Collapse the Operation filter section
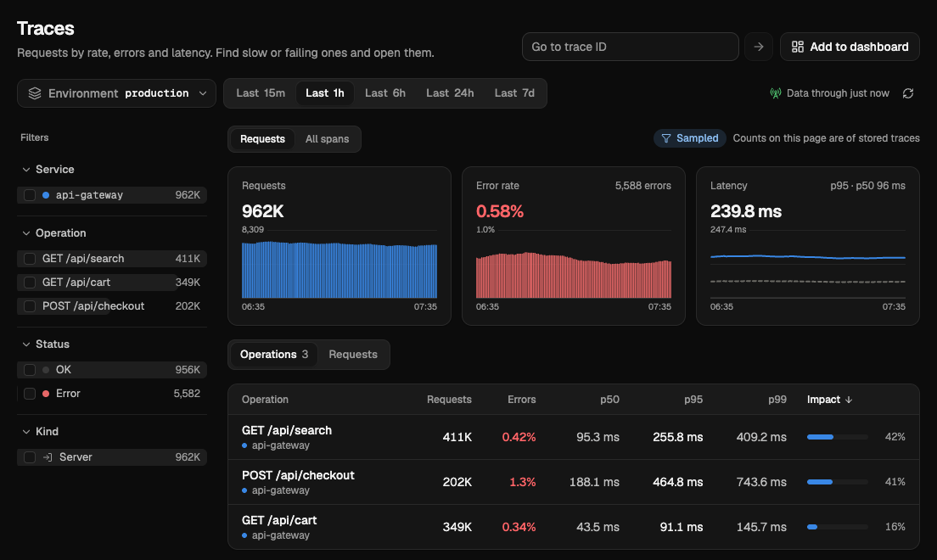 click(54, 233)
